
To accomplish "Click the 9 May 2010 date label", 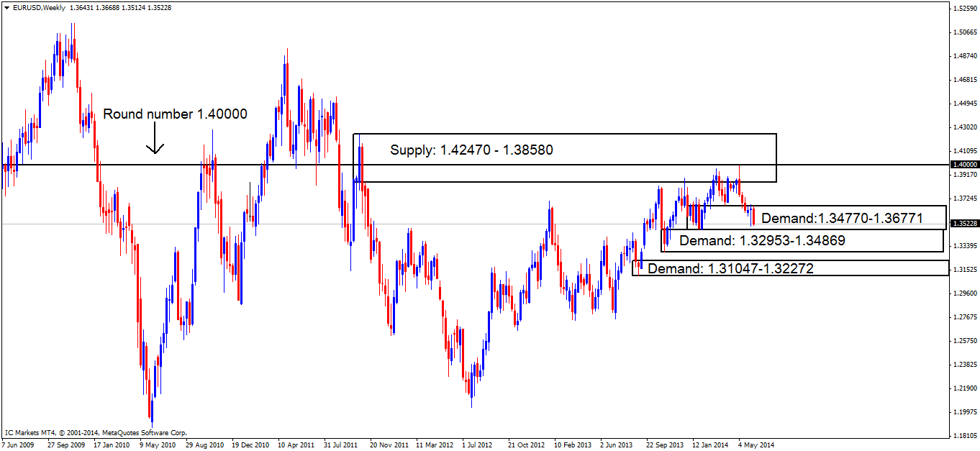I will tap(158, 445).
